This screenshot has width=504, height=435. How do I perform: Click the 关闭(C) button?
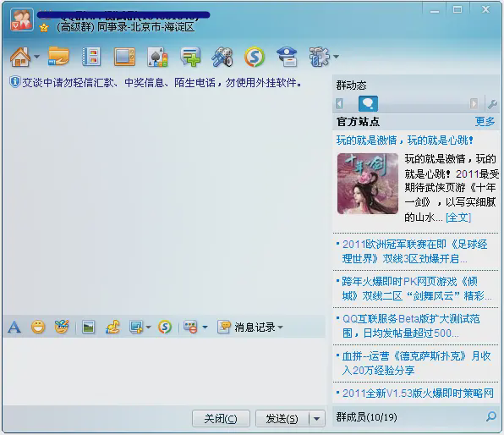click(x=221, y=418)
